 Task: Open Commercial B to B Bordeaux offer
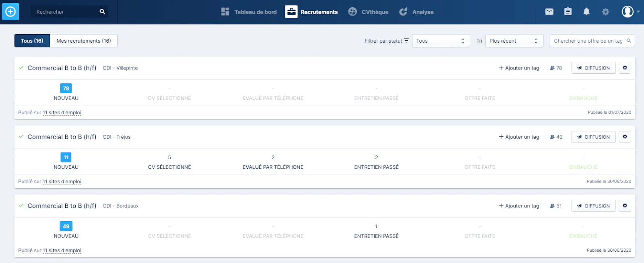click(62, 205)
